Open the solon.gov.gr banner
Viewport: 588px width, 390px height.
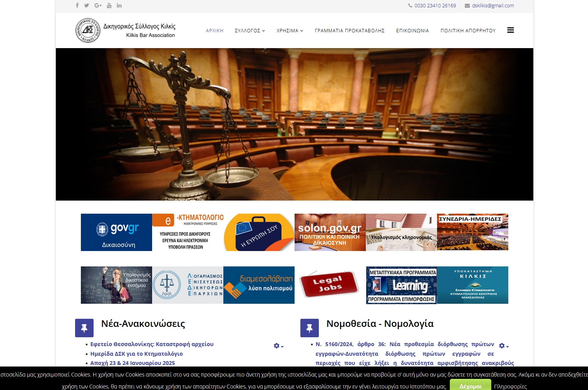point(330,233)
